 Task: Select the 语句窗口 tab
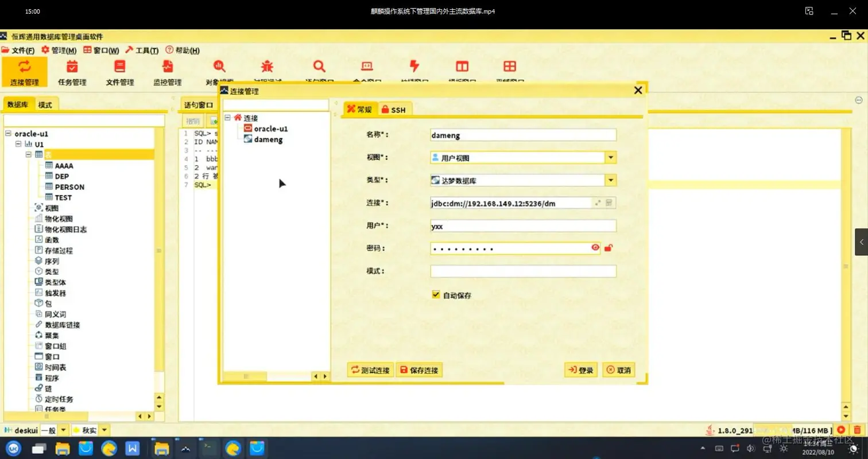(199, 105)
